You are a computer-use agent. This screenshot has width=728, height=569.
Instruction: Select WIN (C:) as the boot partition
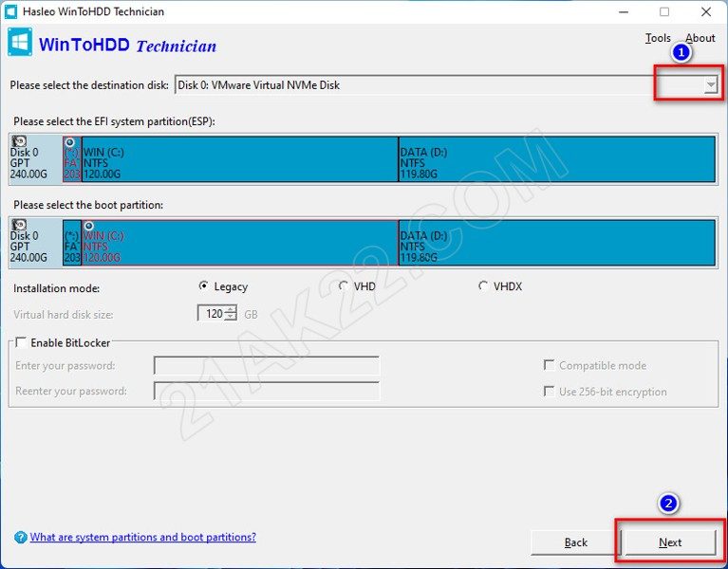(240, 243)
